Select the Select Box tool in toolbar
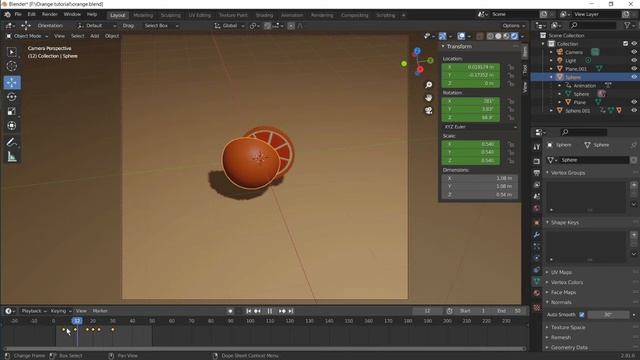The image size is (640, 360). point(11,52)
